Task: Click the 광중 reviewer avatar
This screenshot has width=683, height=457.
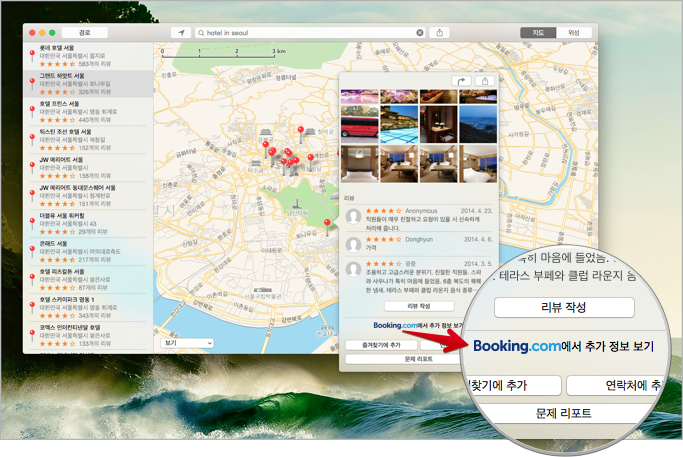Action: coord(353,269)
